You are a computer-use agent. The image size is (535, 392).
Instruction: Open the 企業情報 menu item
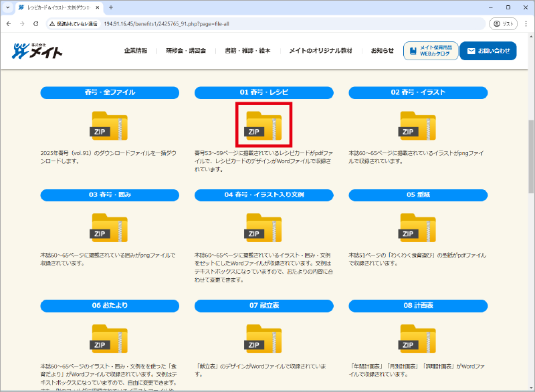[x=136, y=51]
